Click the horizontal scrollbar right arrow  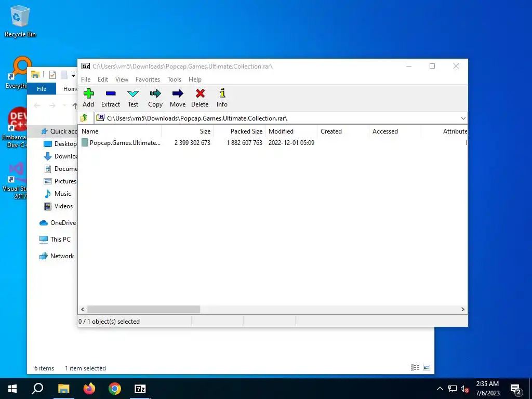pos(463,310)
